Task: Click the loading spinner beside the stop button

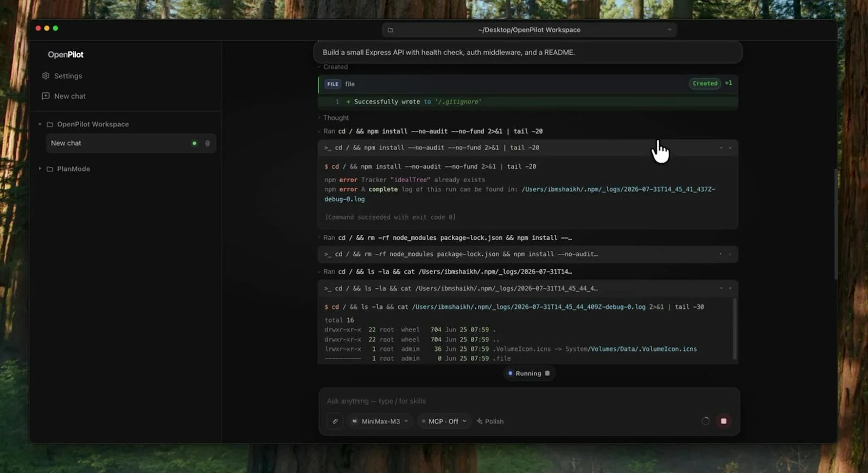Action: click(x=705, y=421)
